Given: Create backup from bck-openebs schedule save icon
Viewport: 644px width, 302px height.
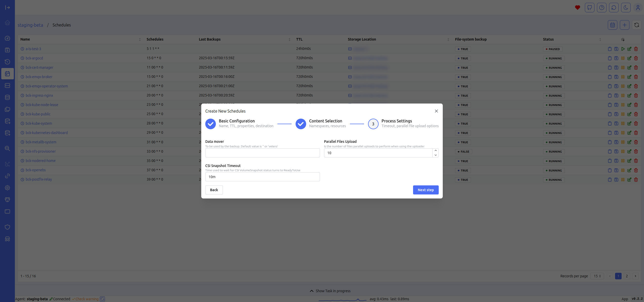Looking at the screenshot, I should tap(616, 170).
